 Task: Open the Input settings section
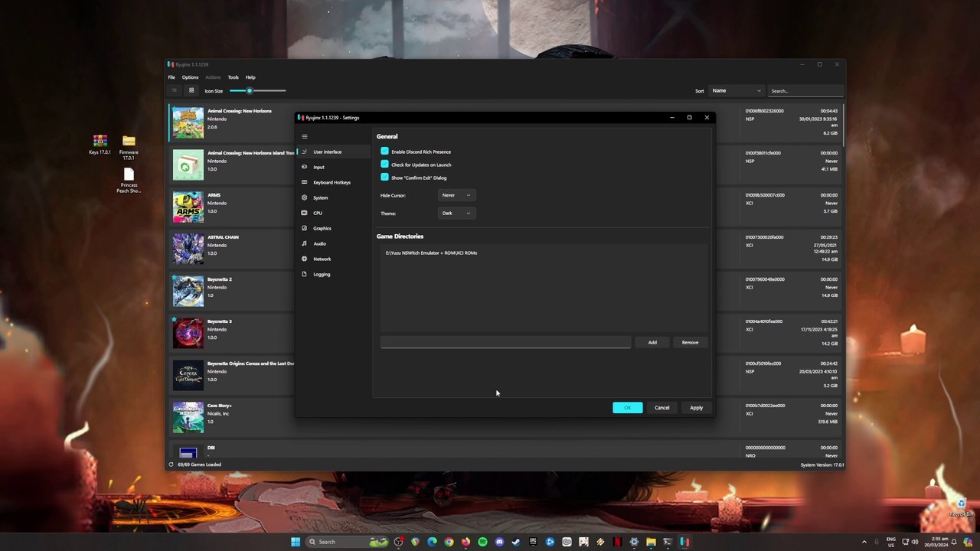[x=318, y=167]
